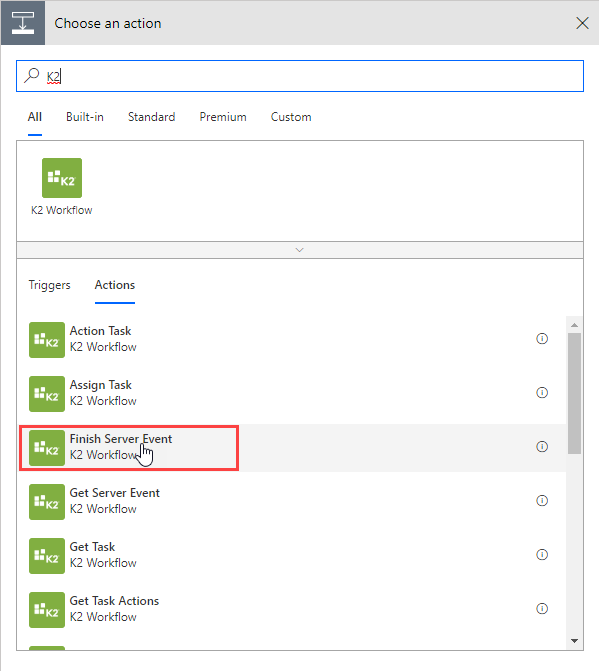
Task: Filter by Built-in connectors
Action: coord(85,117)
